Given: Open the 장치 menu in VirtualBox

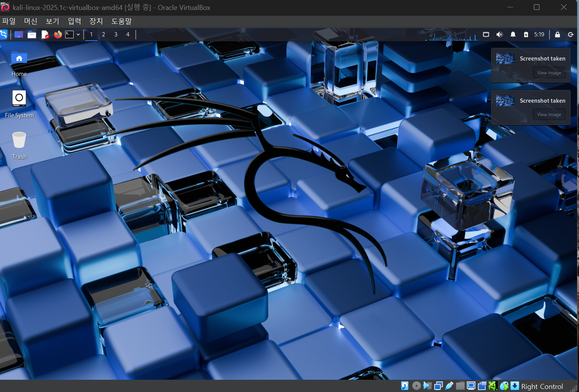Looking at the screenshot, I should (96, 21).
